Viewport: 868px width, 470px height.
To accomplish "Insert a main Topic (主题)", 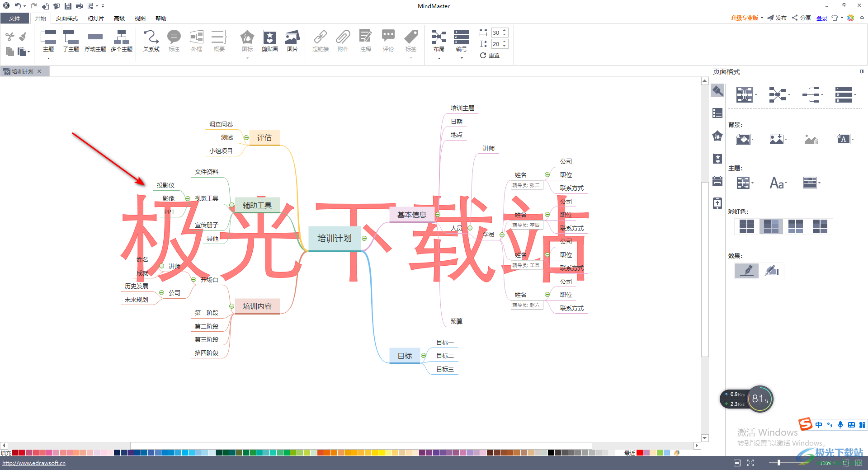I will [48, 41].
